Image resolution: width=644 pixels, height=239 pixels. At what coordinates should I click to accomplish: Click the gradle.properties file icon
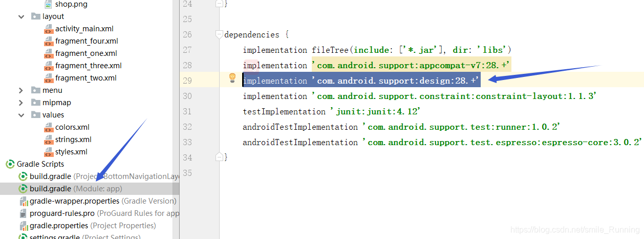[23, 226]
